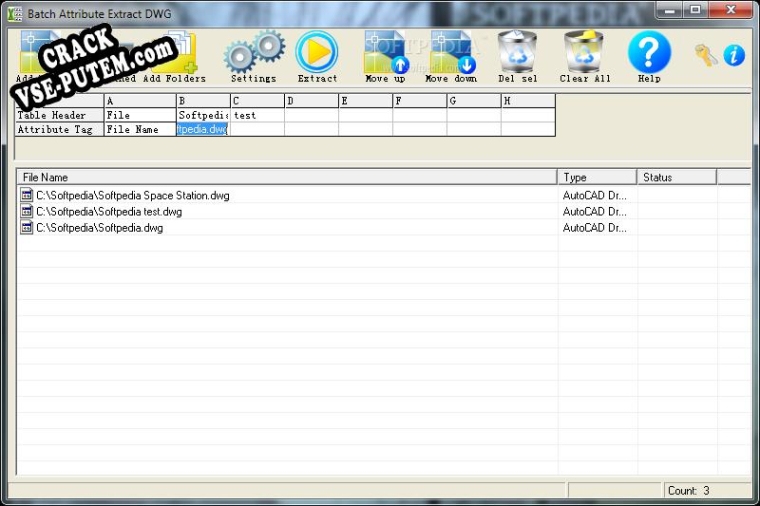The image size is (760, 506).
Task: Open the Help question mark icon
Action: [x=649, y=55]
